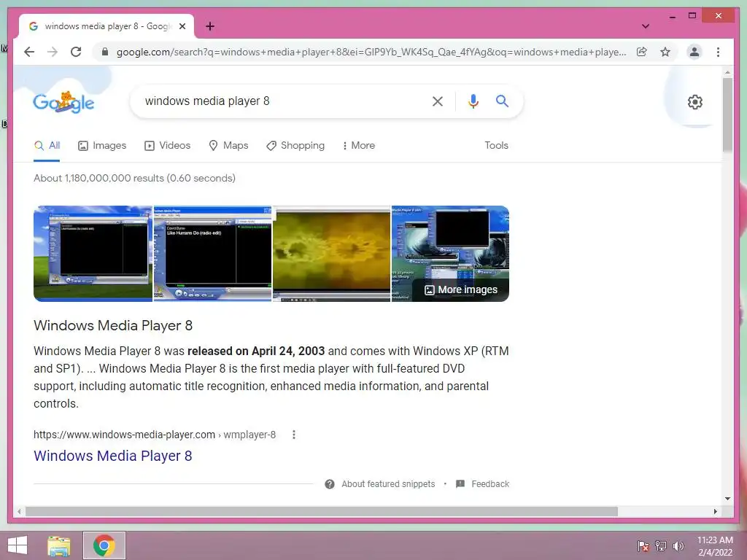Open the Windows Start menu
Viewport: 747px width, 560px height.
(18, 545)
